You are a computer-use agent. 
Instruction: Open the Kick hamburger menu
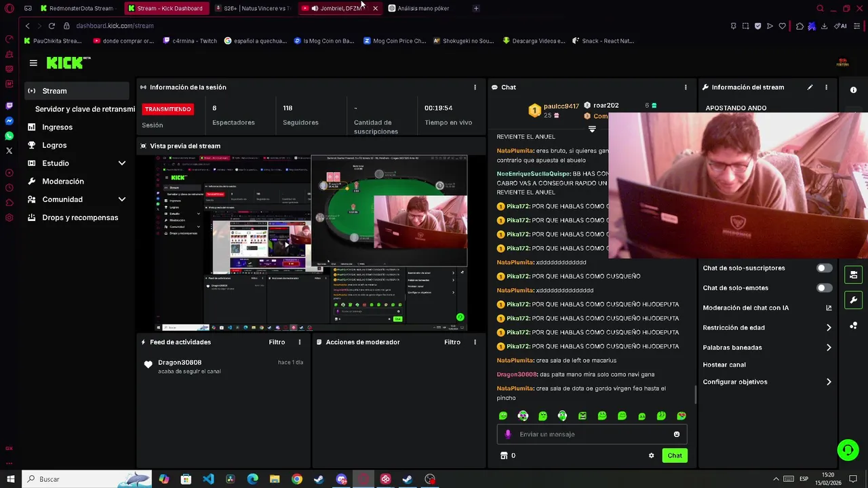tap(33, 63)
